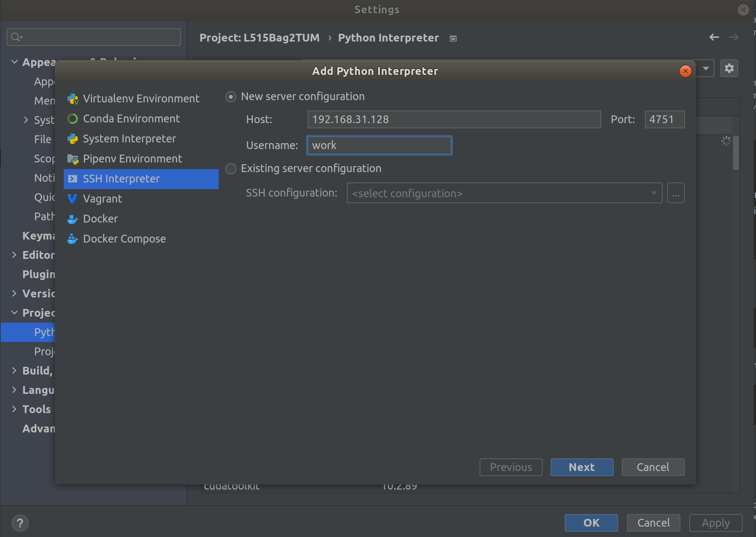Select New server configuration radio button
This screenshot has height=537, width=756.
tap(231, 97)
